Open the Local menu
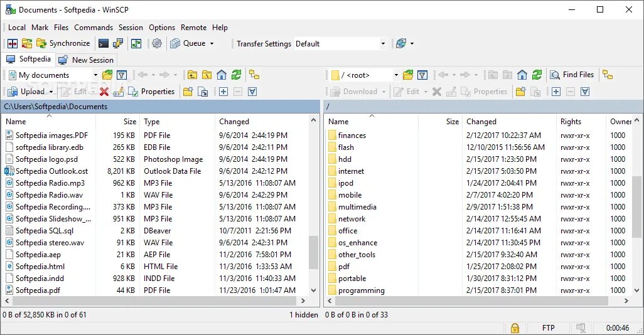Image resolution: width=644 pixels, height=335 pixels. 17,28
